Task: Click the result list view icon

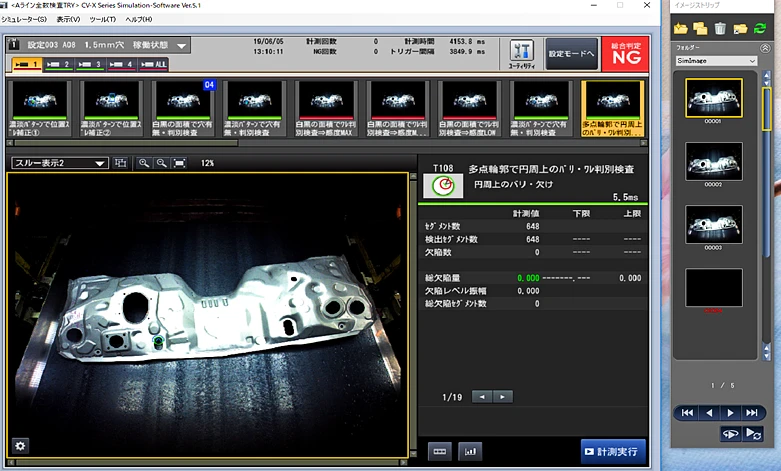Action: point(439,452)
